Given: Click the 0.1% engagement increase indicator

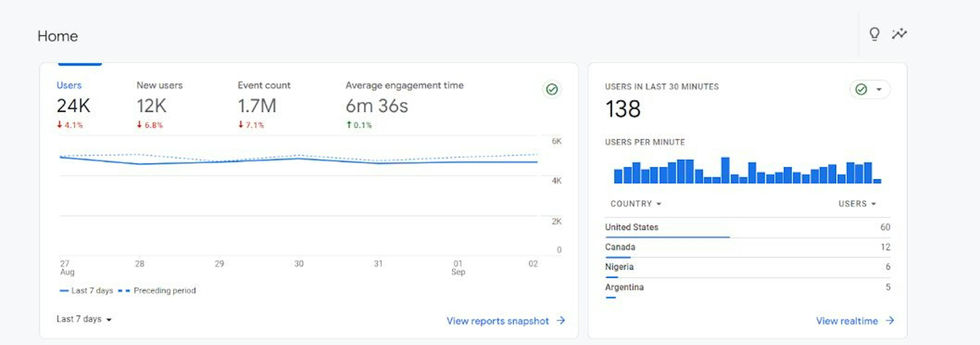Looking at the screenshot, I should click(x=359, y=125).
